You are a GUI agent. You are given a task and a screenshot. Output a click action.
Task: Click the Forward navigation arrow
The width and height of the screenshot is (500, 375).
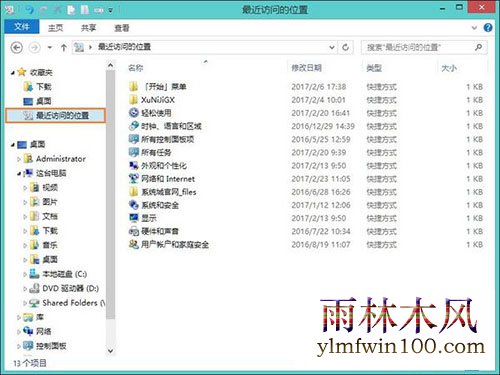pos(34,48)
